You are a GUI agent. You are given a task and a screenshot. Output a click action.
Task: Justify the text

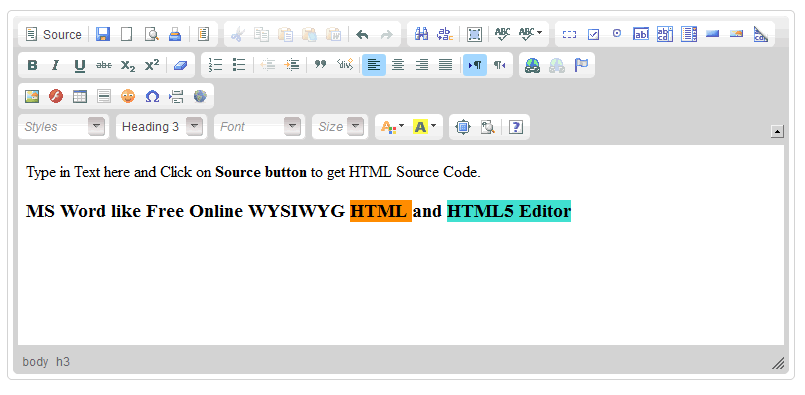tap(445, 65)
